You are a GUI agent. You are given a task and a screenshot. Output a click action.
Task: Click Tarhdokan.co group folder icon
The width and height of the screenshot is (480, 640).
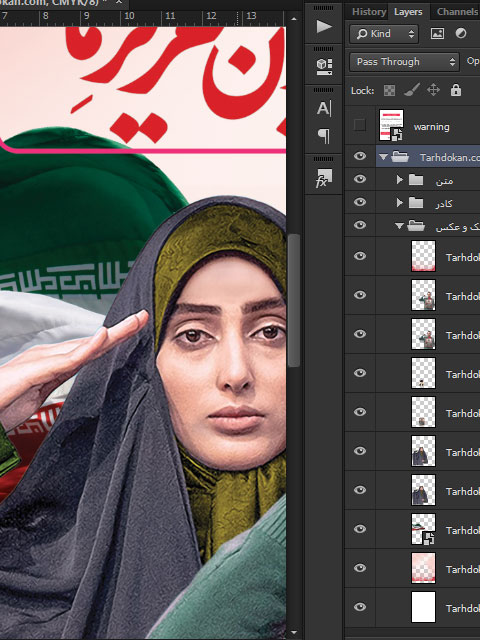tap(400, 157)
